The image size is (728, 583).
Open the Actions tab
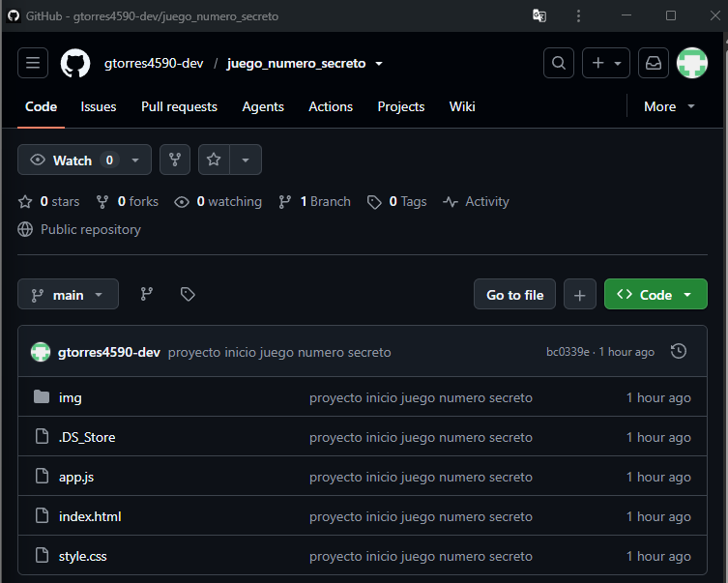click(331, 106)
